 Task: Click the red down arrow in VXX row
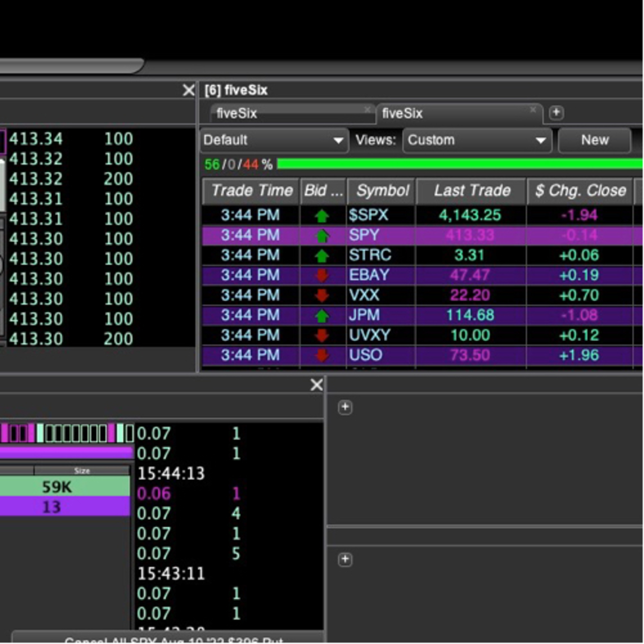322,295
